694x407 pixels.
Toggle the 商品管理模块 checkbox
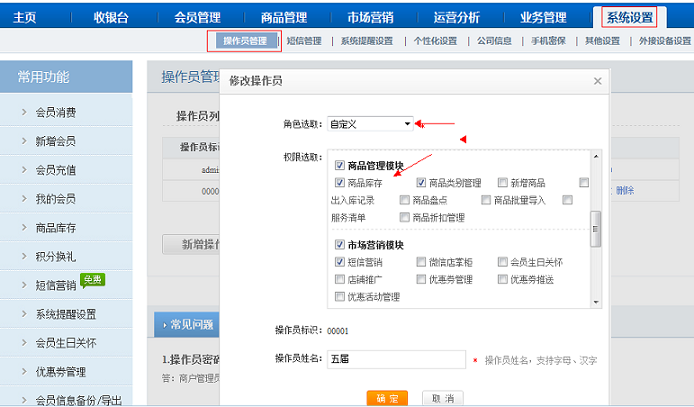point(340,166)
